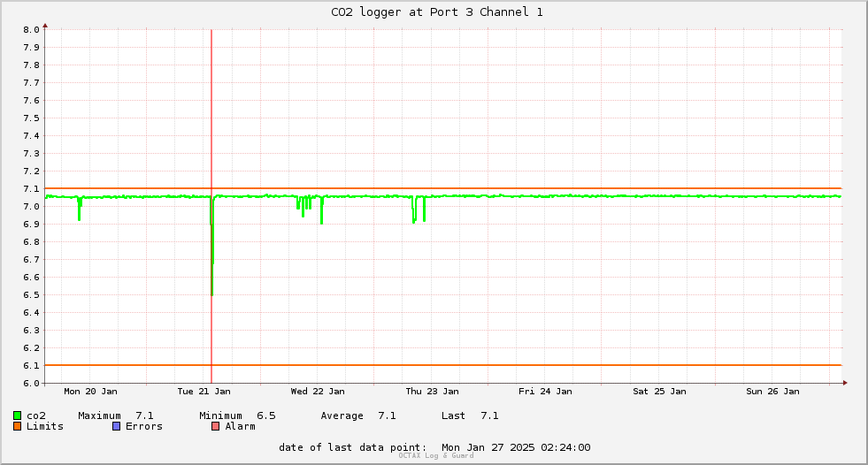The image size is (868, 465).
Task: Click the lower orange limit line at 6.1
Action: point(443,365)
